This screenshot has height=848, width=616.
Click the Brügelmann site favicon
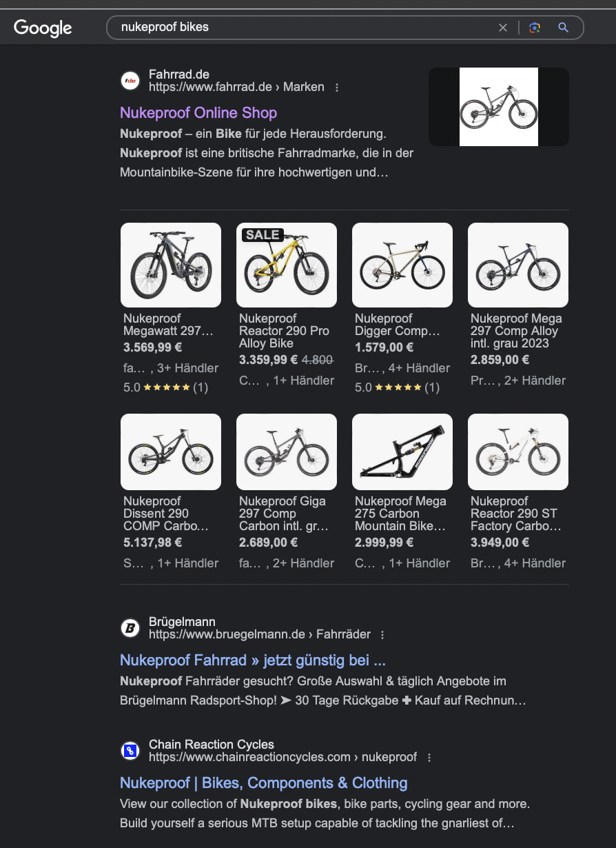(130, 628)
